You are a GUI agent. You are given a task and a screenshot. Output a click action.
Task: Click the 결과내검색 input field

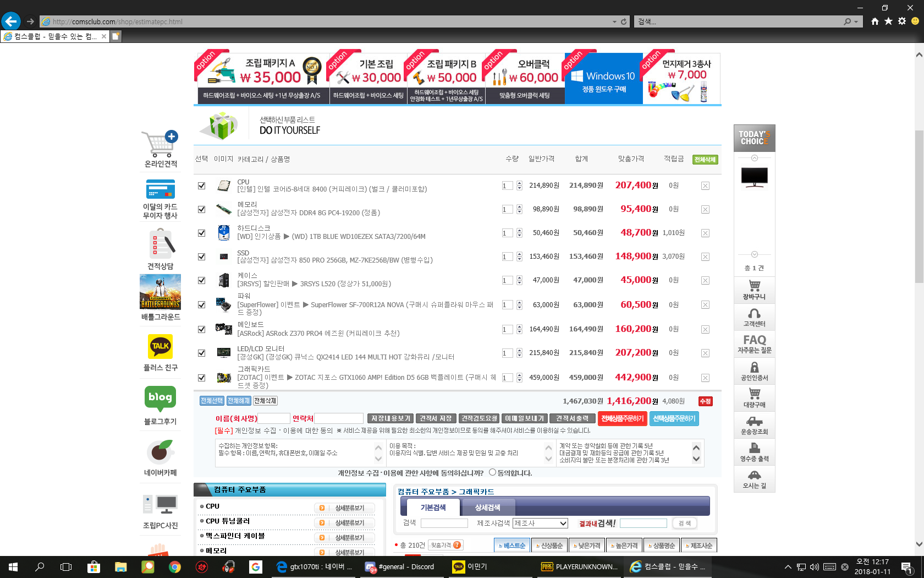pyautogui.click(x=643, y=524)
